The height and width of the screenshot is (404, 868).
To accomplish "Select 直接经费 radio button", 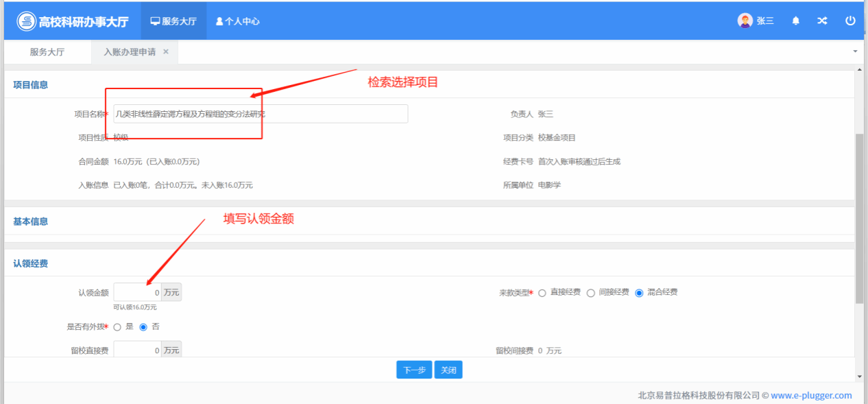I will click(542, 293).
